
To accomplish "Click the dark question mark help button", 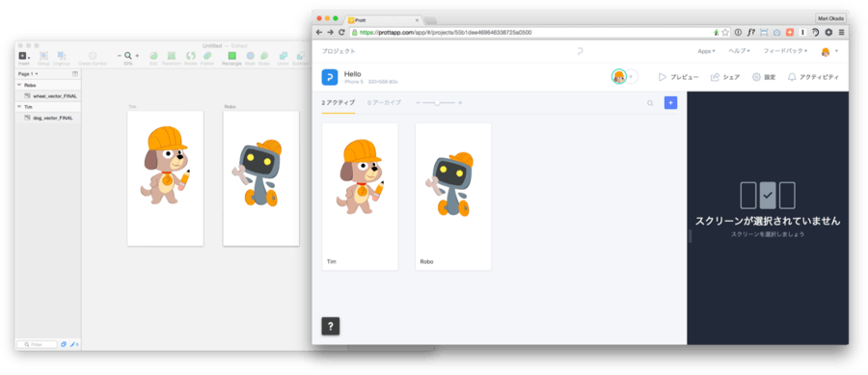I will pos(331,327).
